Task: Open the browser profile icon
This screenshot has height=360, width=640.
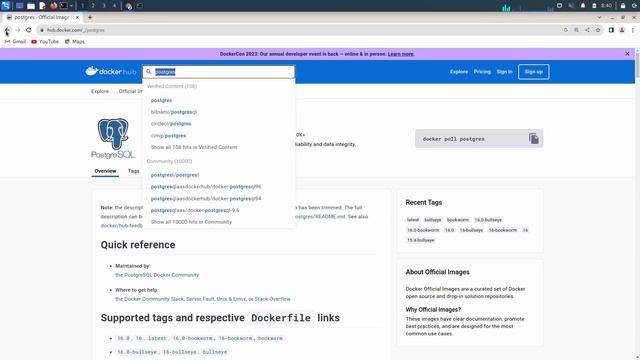Action: (x=622, y=30)
